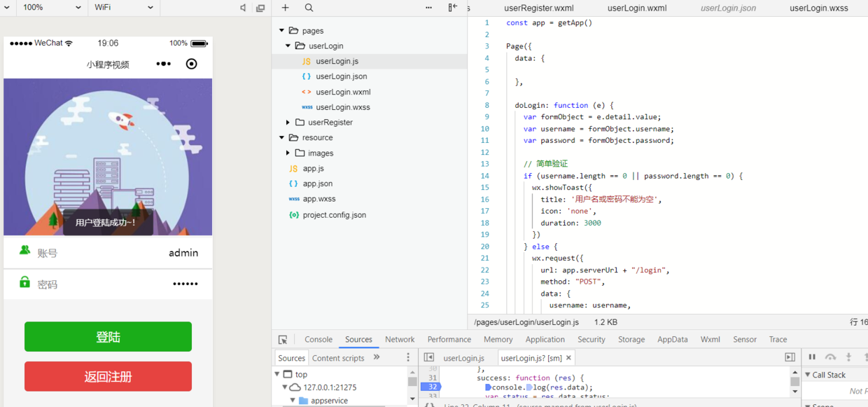Screen dimensions: 868x407
Task: Expand the images folder
Action: pos(288,153)
